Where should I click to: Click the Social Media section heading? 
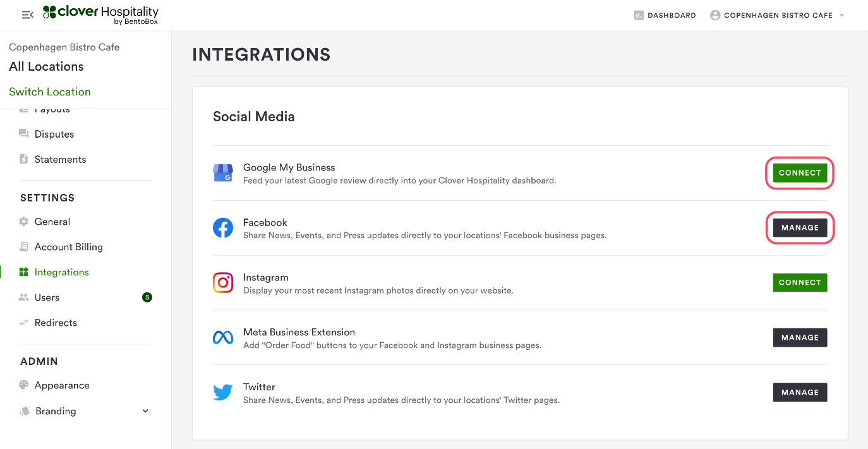click(254, 117)
